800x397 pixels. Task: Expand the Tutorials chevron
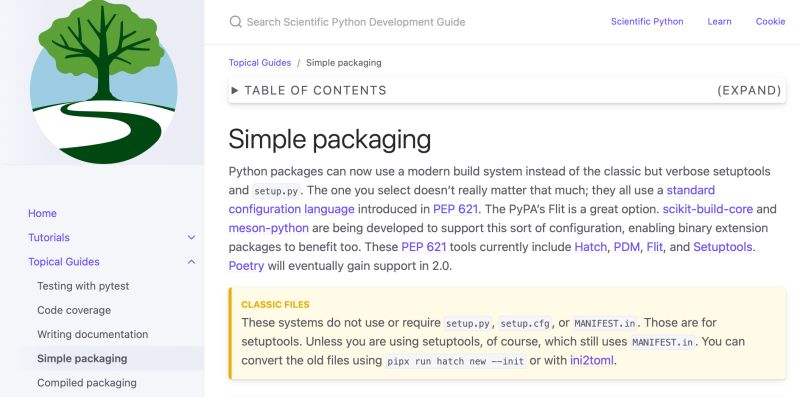(191, 237)
